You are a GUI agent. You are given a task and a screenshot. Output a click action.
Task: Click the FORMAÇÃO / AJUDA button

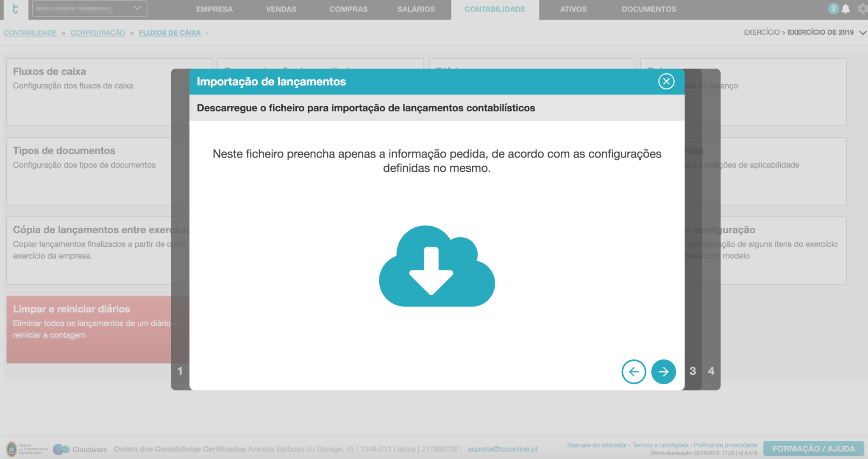pyautogui.click(x=814, y=448)
